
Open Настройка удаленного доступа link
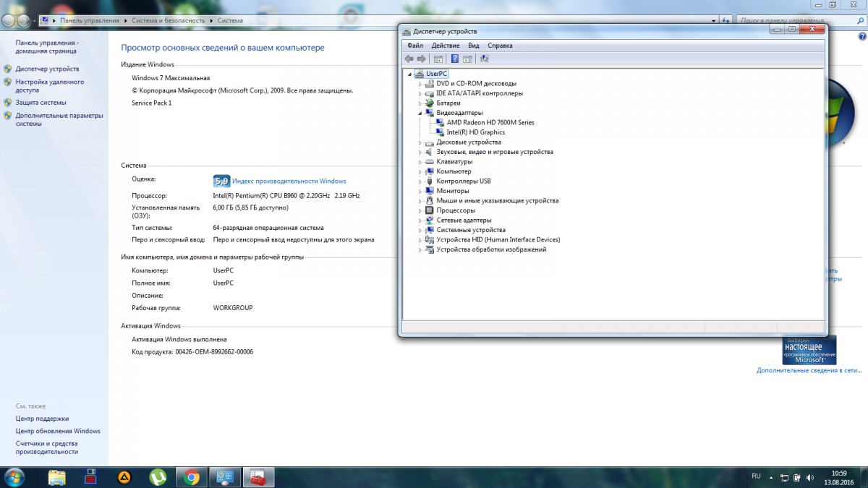pyautogui.click(x=50, y=86)
